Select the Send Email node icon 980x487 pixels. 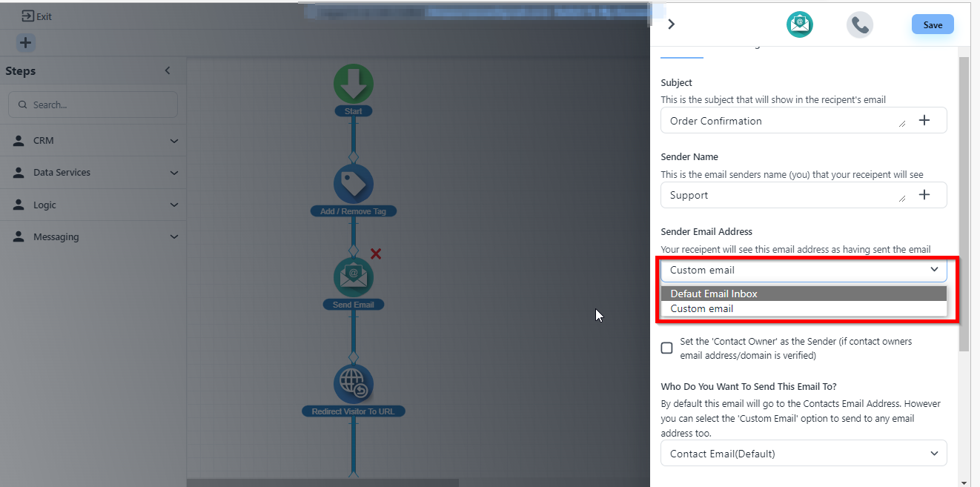pos(354,277)
